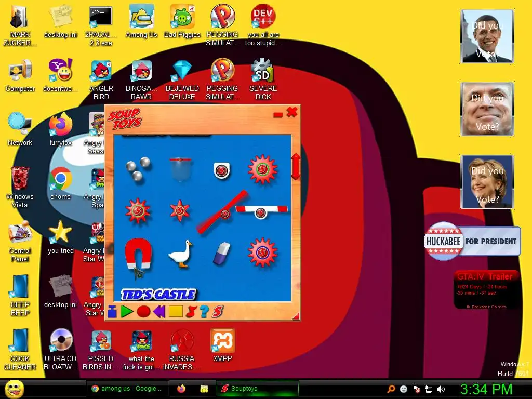Click the Action Center flag tray icon
This screenshot has height=399, width=532.
(x=416, y=389)
